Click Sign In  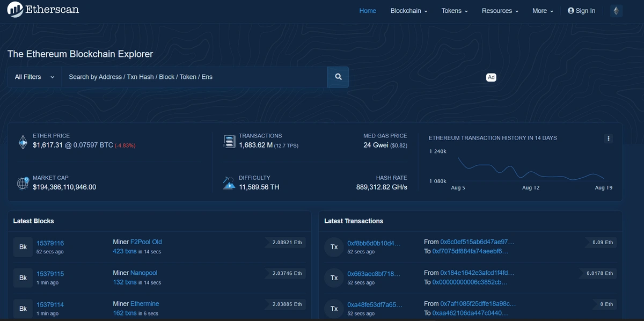pos(581,11)
